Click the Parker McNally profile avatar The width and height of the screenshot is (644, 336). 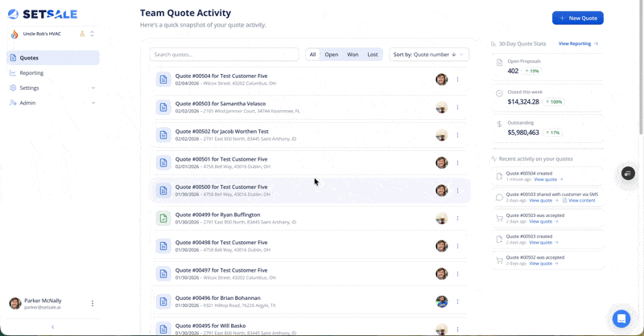15,303
